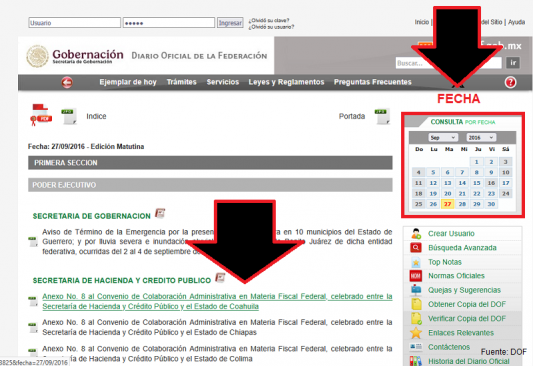The height and width of the screenshot is (366, 533).
Task: Open Anexo No. 8 Coahuila link
Action: point(217,301)
